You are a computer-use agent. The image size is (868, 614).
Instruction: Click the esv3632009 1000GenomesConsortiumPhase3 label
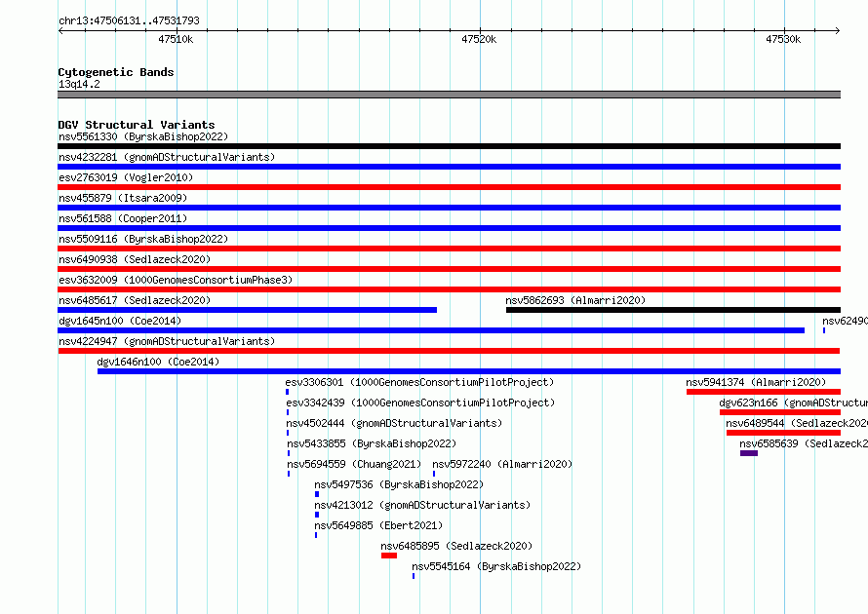(176, 280)
